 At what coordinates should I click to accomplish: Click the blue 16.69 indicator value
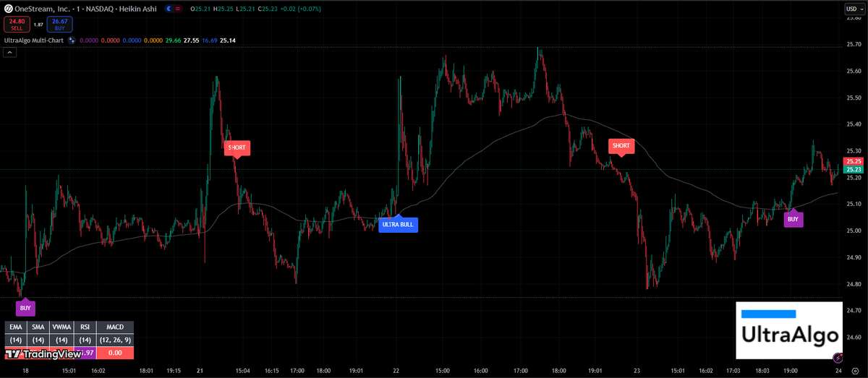coord(210,40)
